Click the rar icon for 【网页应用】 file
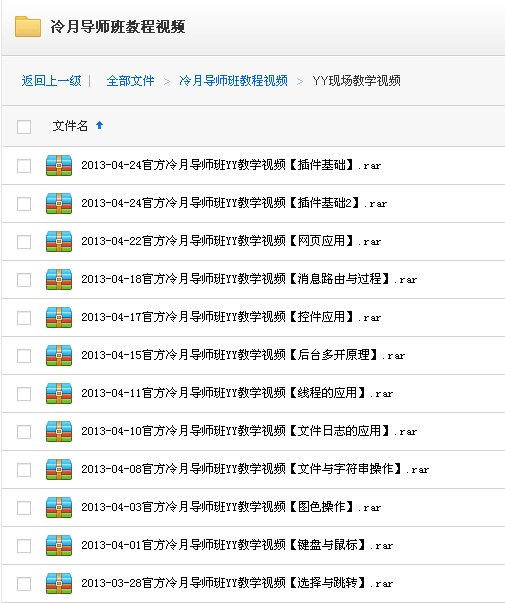Viewport: 505px width, 603px height. click(x=59, y=241)
